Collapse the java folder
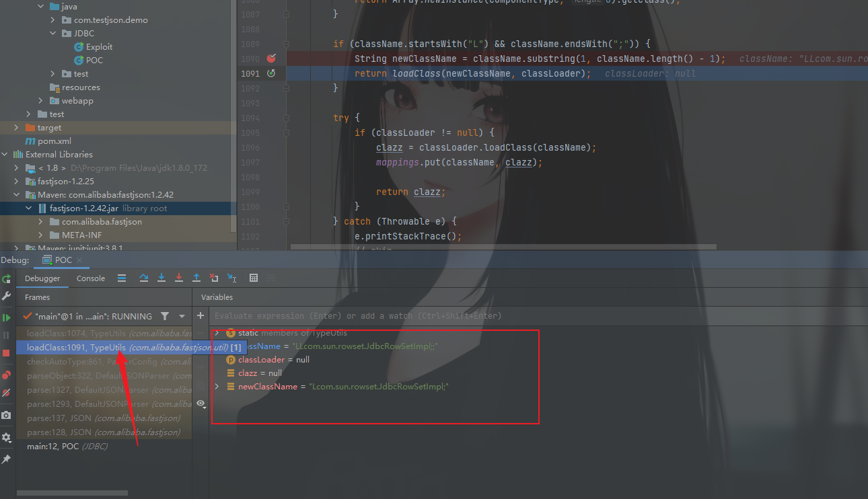This screenshot has height=499, width=868. coord(41,7)
